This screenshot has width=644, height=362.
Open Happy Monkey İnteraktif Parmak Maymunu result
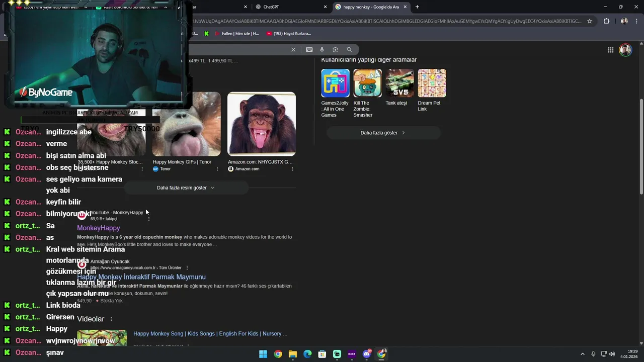point(141,277)
